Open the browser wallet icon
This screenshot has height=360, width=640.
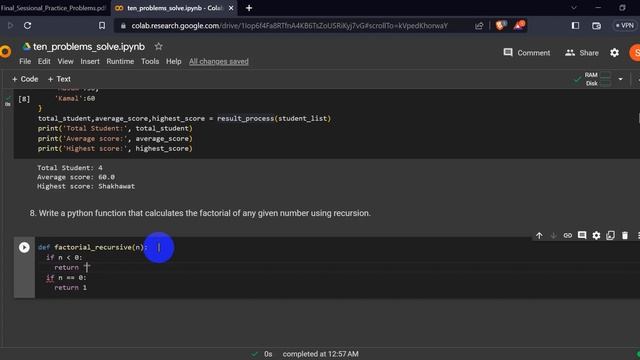(596, 26)
